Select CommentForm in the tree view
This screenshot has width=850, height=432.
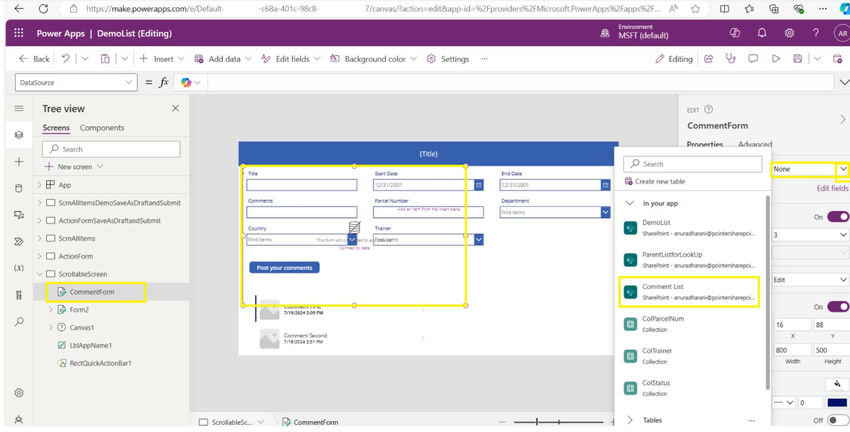pos(92,292)
